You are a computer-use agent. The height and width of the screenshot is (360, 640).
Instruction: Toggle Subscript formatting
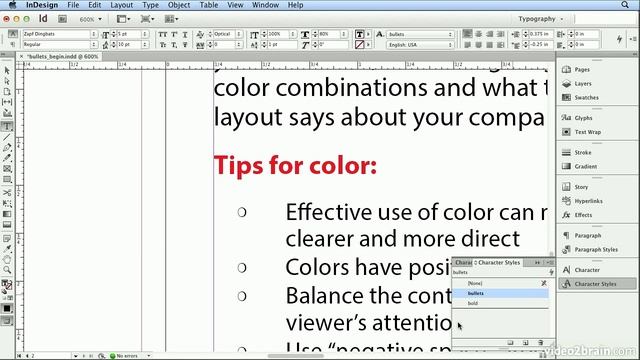coord(174,45)
